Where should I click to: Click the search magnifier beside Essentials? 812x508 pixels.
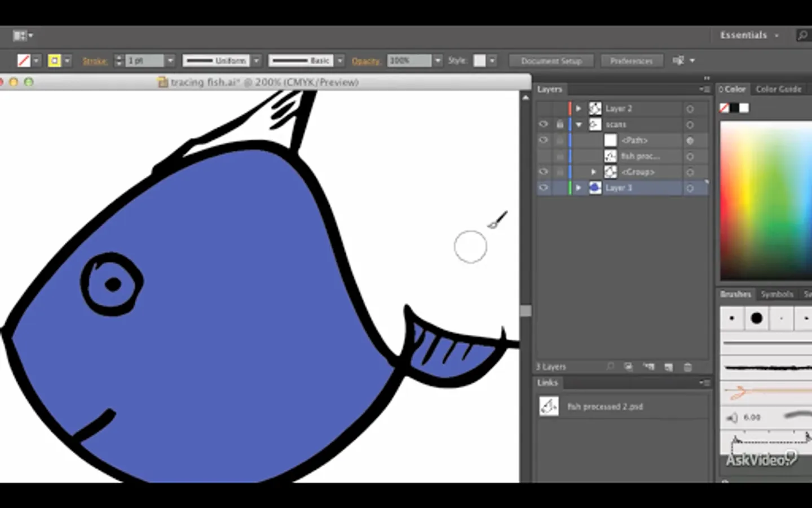[x=802, y=36]
